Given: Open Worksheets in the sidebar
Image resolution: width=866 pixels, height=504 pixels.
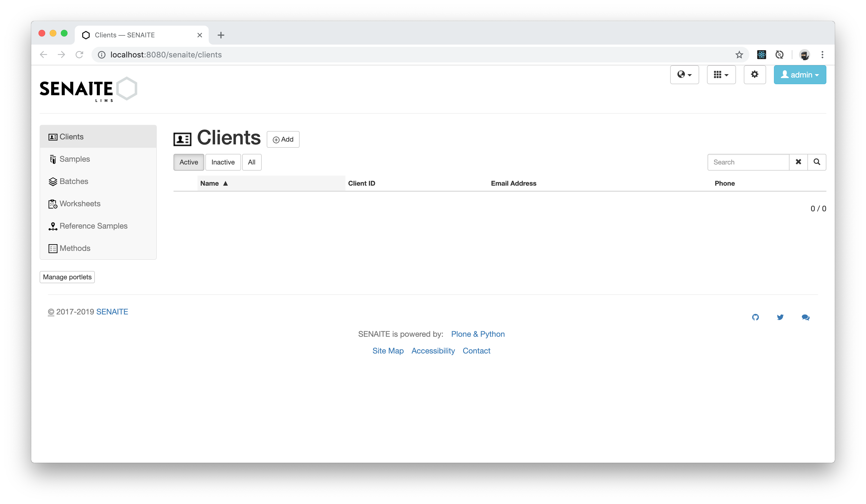Looking at the screenshot, I should pos(98,203).
